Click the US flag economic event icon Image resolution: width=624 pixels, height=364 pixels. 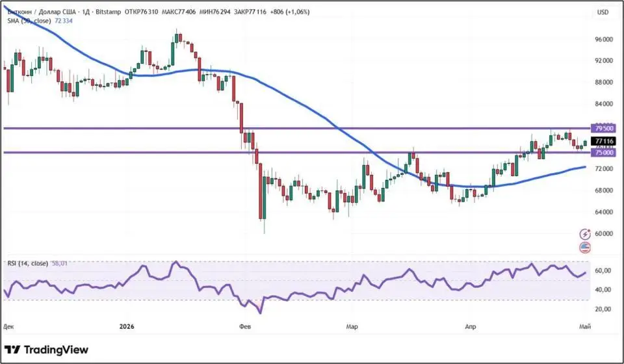coord(585,248)
